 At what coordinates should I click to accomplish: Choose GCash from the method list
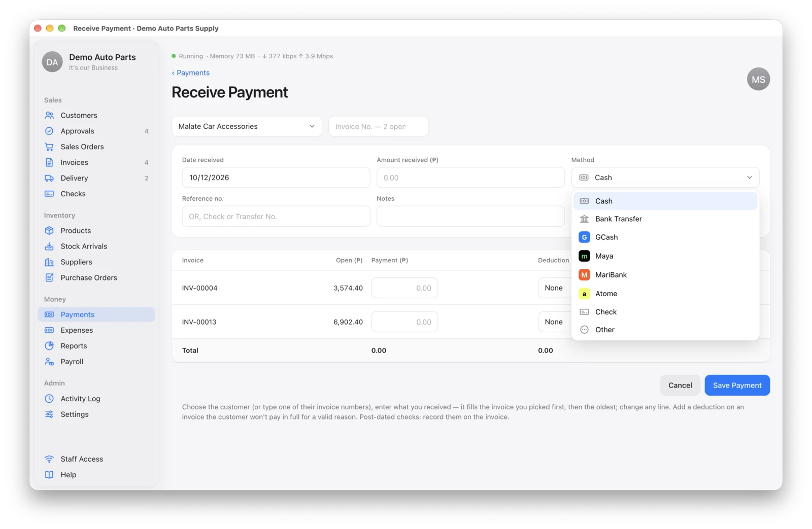tap(665, 237)
